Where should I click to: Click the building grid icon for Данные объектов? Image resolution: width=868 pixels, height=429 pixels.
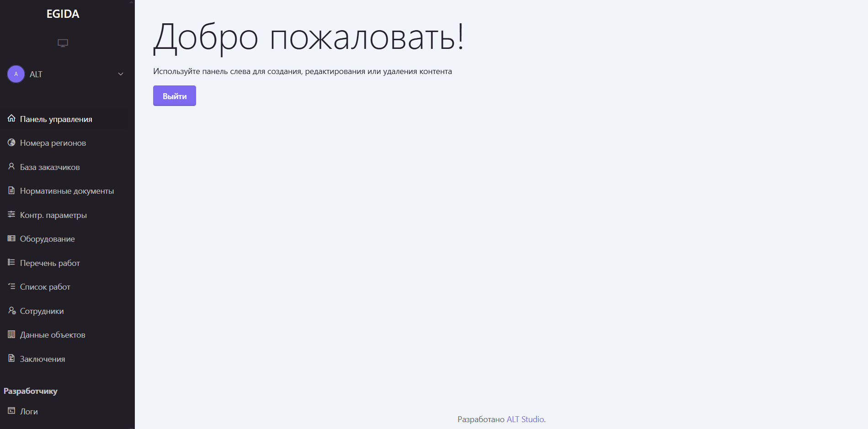11,334
